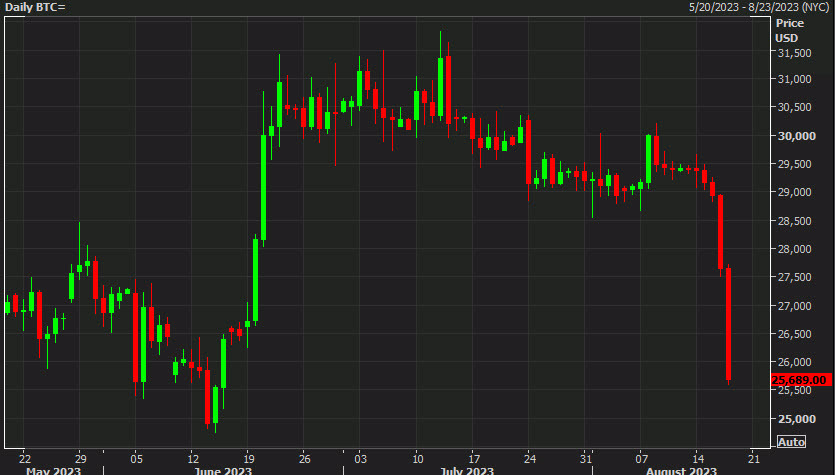Click the 24 date axis label
Screen dimensions: 835x475
point(530,459)
